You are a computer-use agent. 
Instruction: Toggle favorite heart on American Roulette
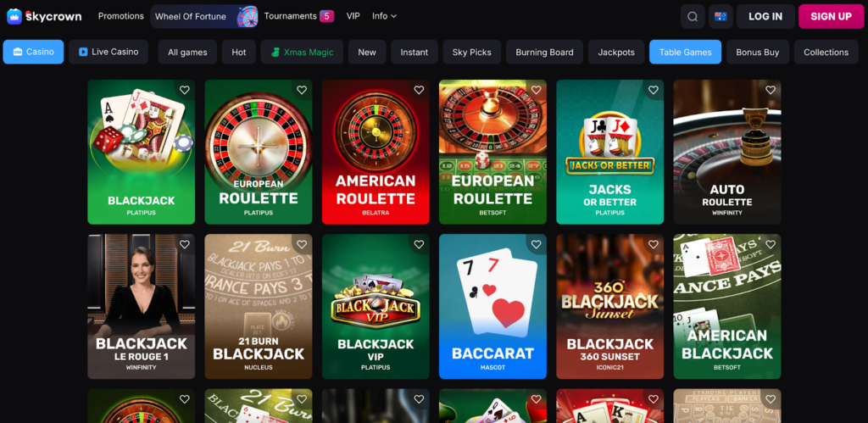(x=419, y=90)
